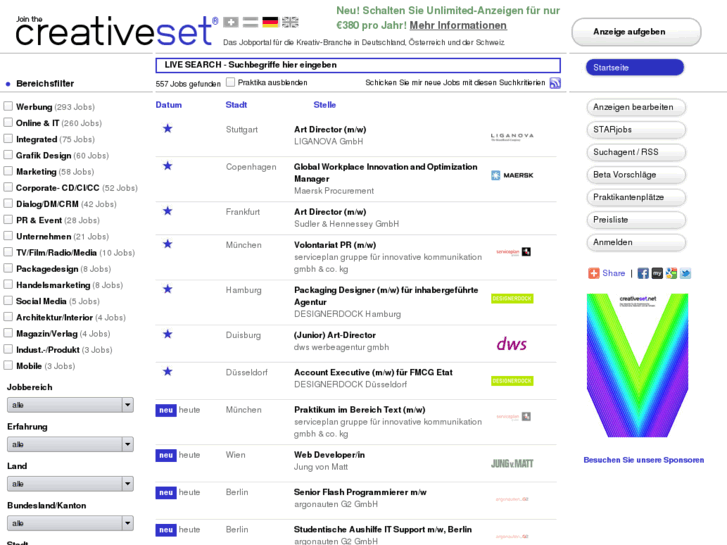Select the German flag language icon
The width and height of the screenshot is (727, 545).
point(270,22)
